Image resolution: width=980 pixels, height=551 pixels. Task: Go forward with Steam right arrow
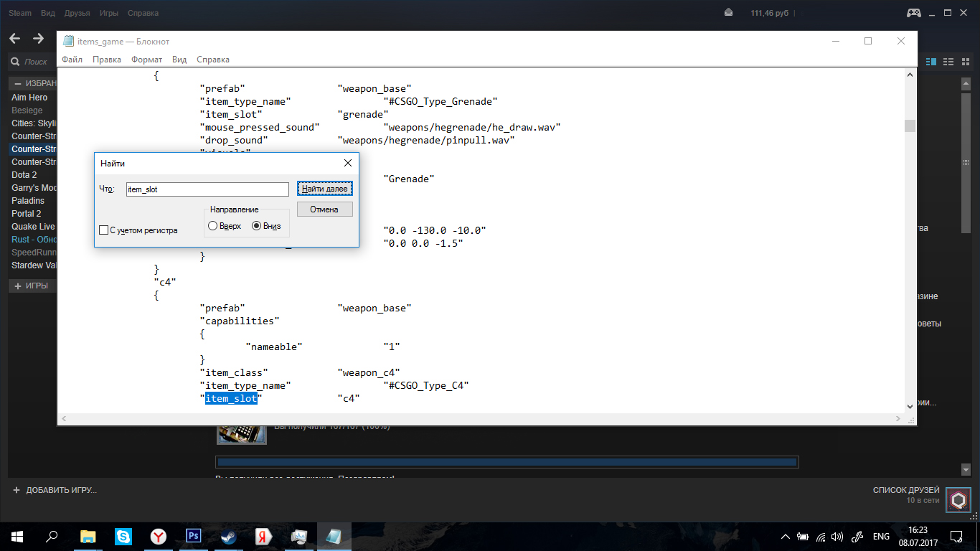[x=38, y=39]
